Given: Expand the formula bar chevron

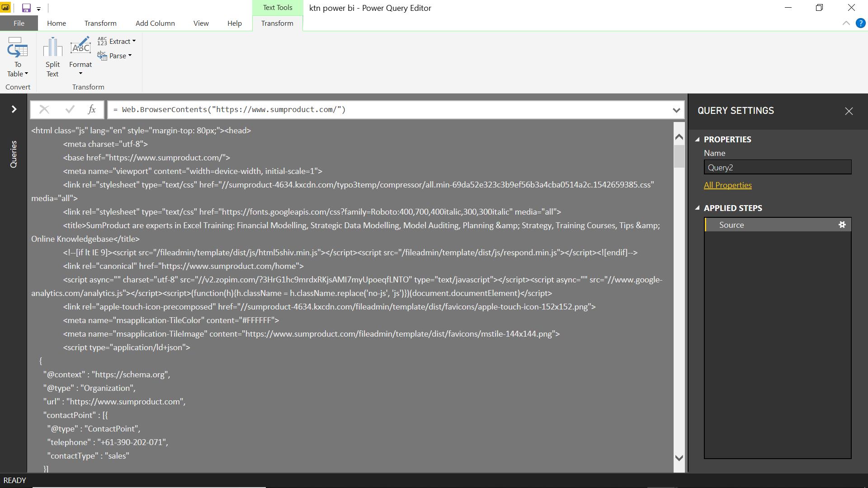Looking at the screenshot, I should point(676,110).
